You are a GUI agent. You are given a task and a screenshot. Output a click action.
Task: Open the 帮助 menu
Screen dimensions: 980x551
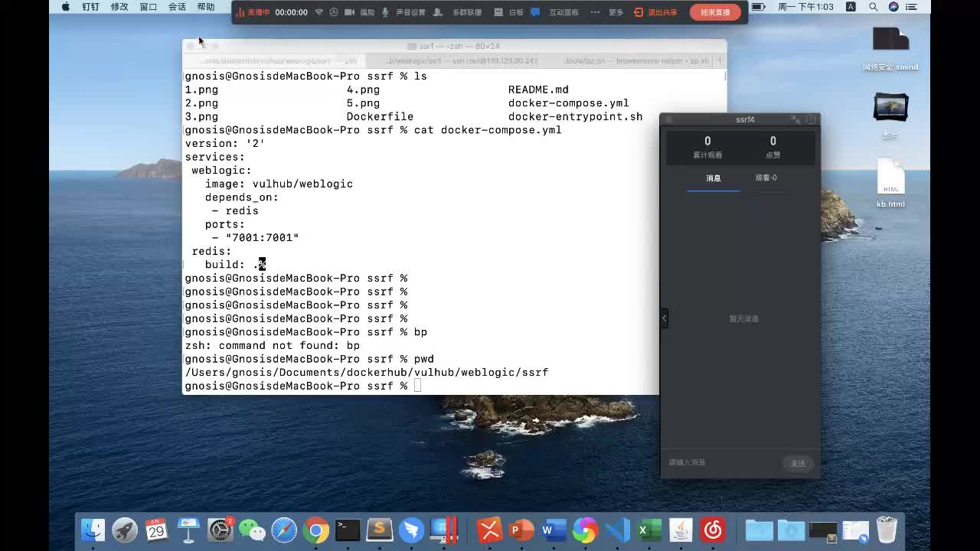206,7
